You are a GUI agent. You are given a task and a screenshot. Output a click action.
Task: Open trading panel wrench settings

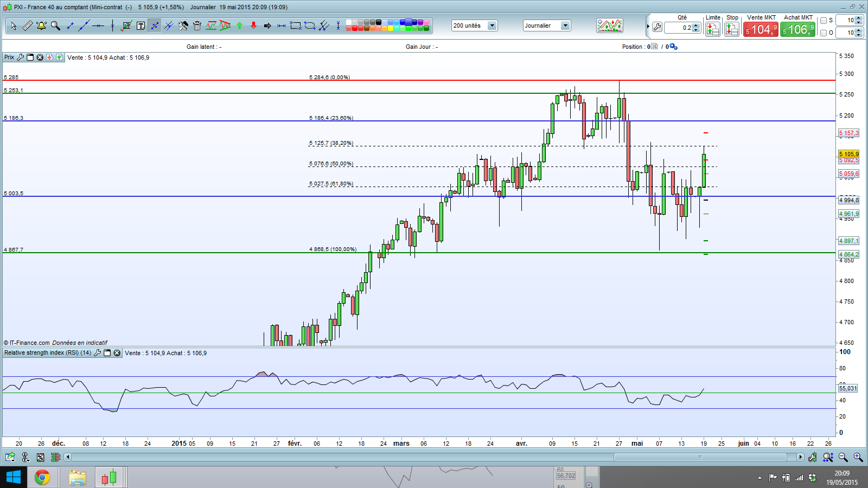point(657,27)
